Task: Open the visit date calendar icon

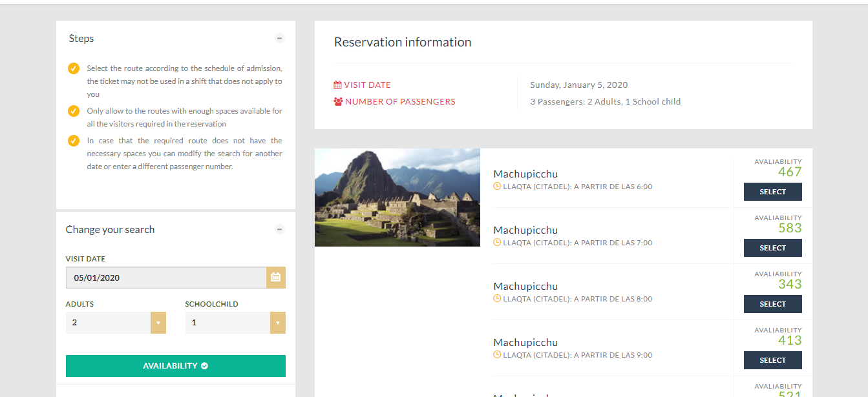Action: coord(276,278)
